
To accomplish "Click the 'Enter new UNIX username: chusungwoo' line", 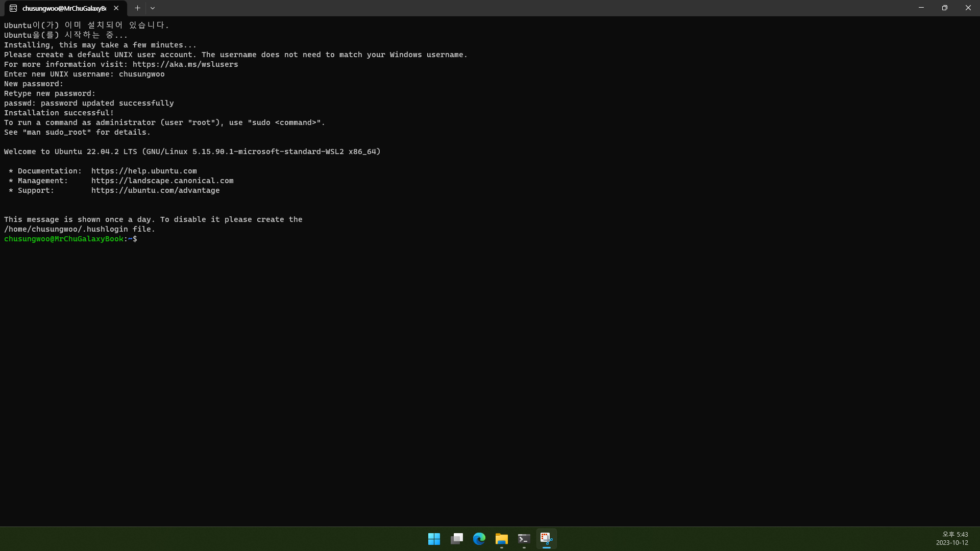I will (x=84, y=74).
